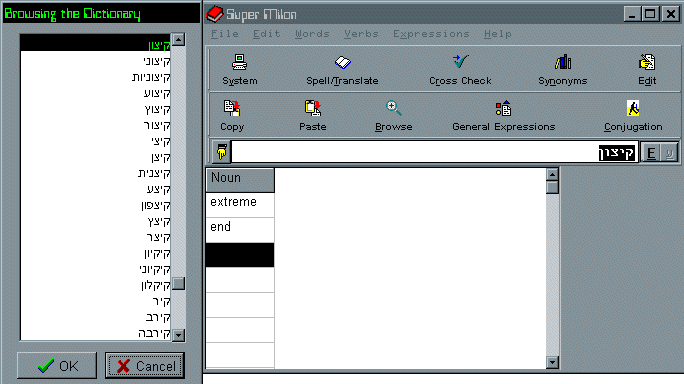Click the pointing hand icon beside the input

222,152
